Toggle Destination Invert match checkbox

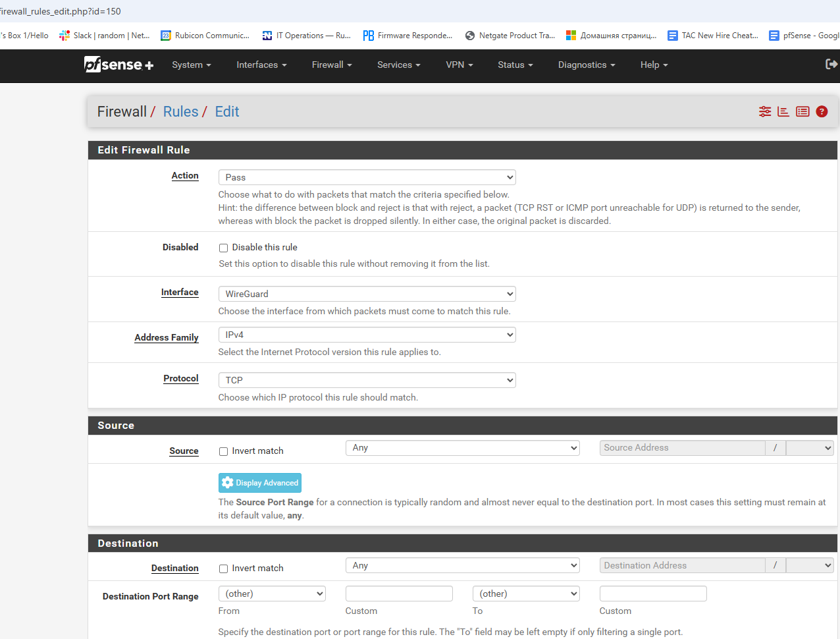click(224, 569)
